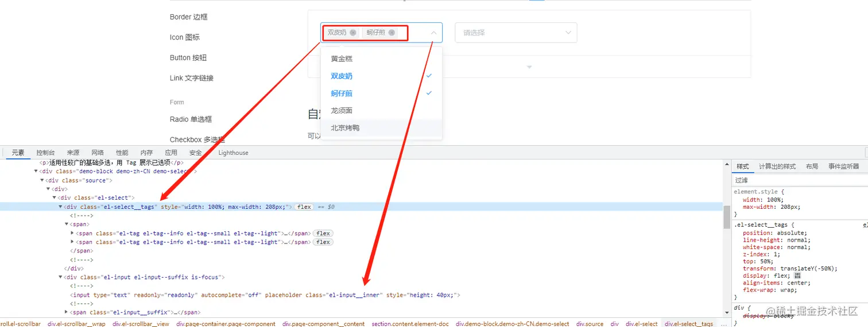868x327 pixels.
Task: Remove the 双皮奶 tag via its close icon
Action: click(x=353, y=33)
